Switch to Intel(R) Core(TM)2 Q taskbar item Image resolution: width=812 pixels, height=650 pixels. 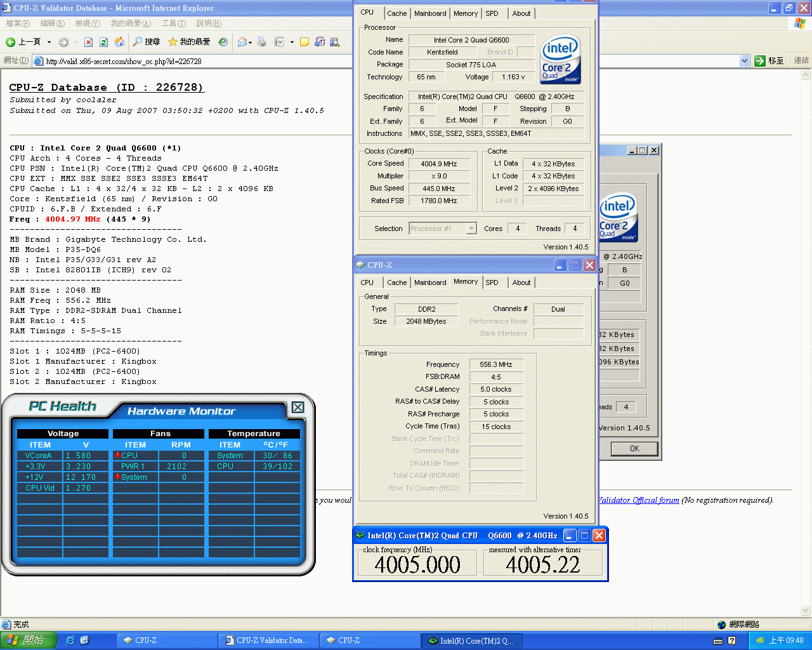pyautogui.click(x=473, y=640)
